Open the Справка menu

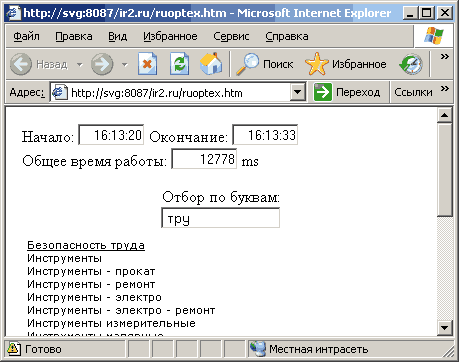pyautogui.click(x=287, y=36)
